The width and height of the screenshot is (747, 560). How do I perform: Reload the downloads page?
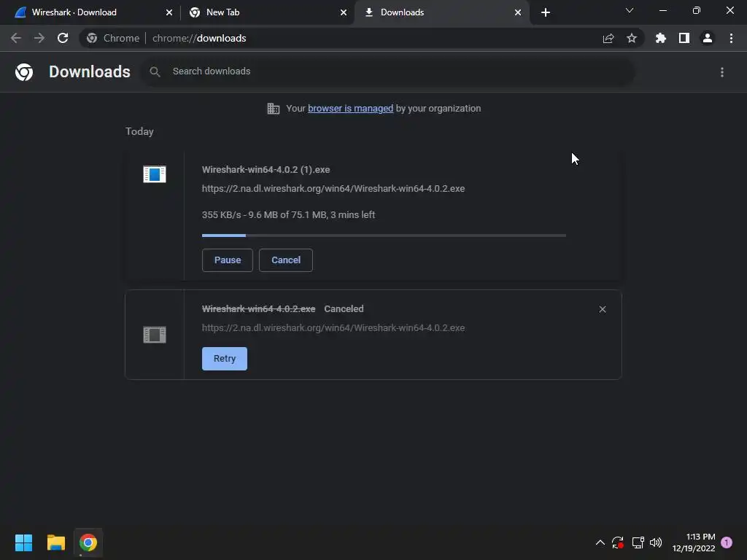pyautogui.click(x=63, y=38)
